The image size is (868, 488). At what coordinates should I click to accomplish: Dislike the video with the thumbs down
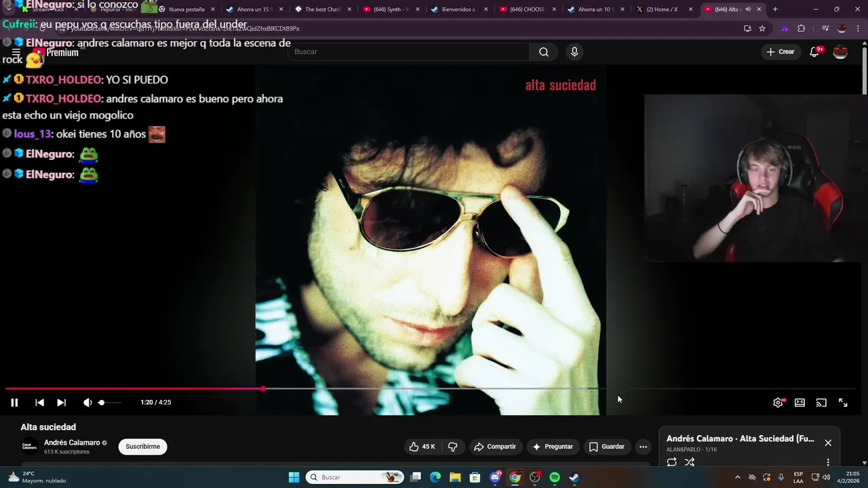coord(452,447)
